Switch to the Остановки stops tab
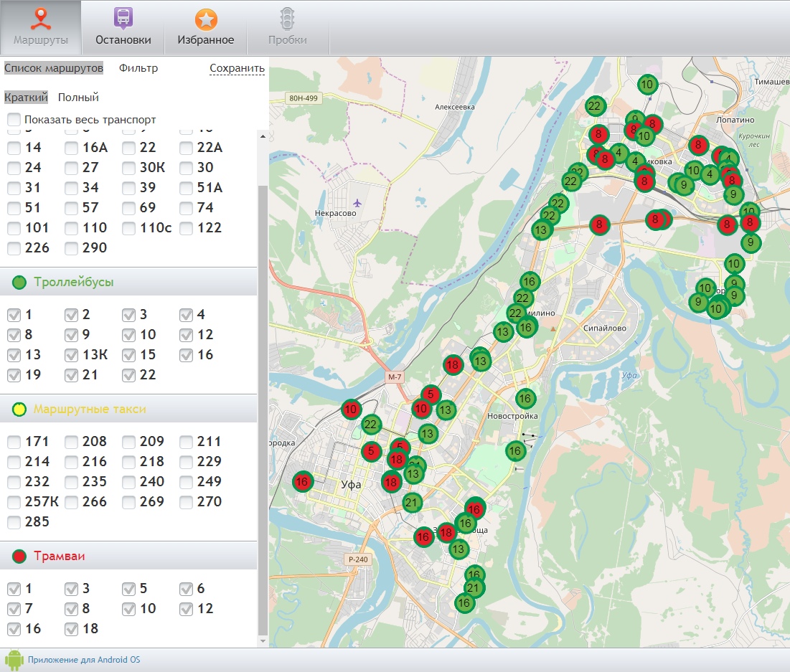This screenshot has width=790, height=672. 123,28
